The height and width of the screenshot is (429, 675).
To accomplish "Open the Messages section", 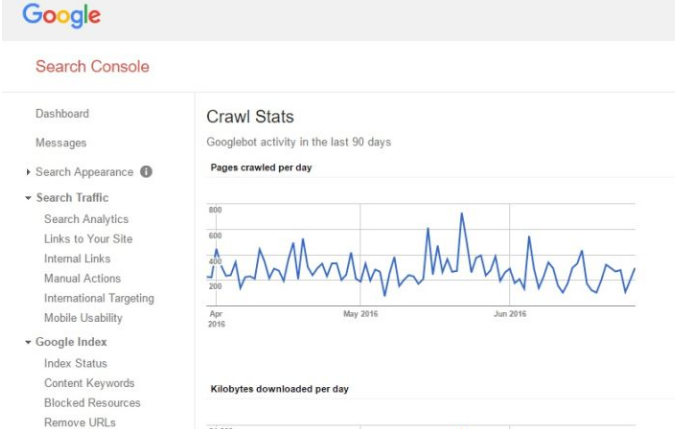I will click(x=61, y=142).
